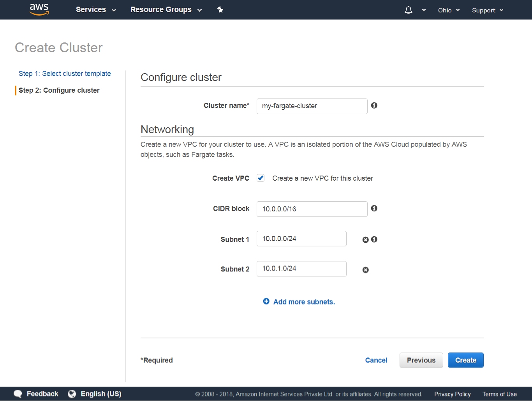Open the Ohio region dropdown

pos(449,11)
